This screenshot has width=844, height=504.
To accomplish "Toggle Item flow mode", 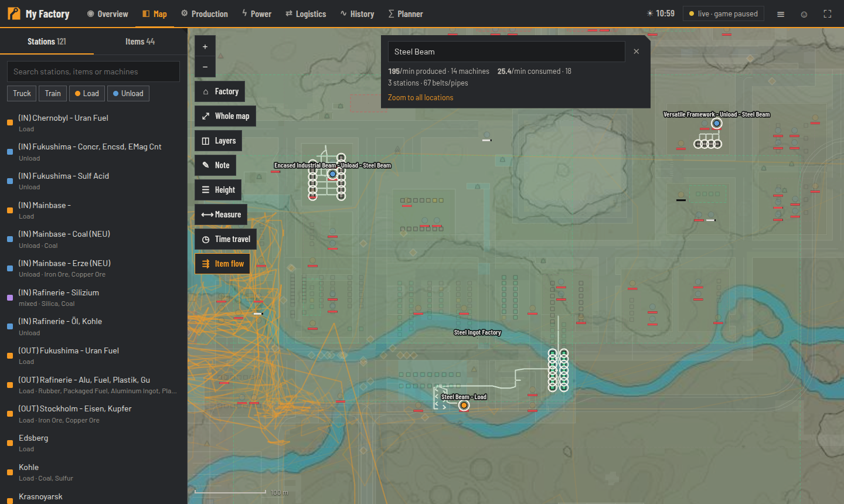I will pyautogui.click(x=223, y=264).
